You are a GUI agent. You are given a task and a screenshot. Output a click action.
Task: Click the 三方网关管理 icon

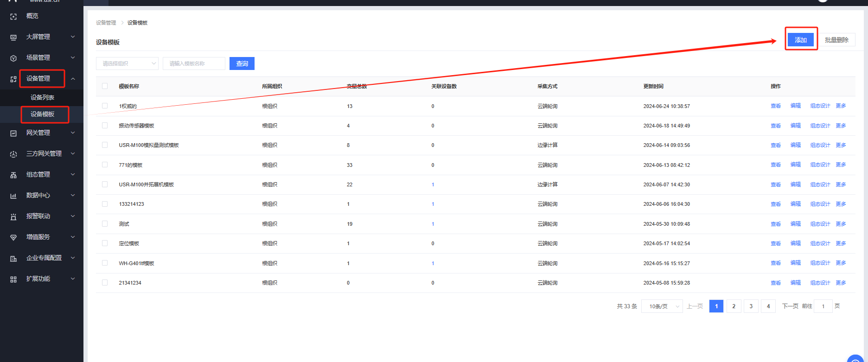coord(13,154)
